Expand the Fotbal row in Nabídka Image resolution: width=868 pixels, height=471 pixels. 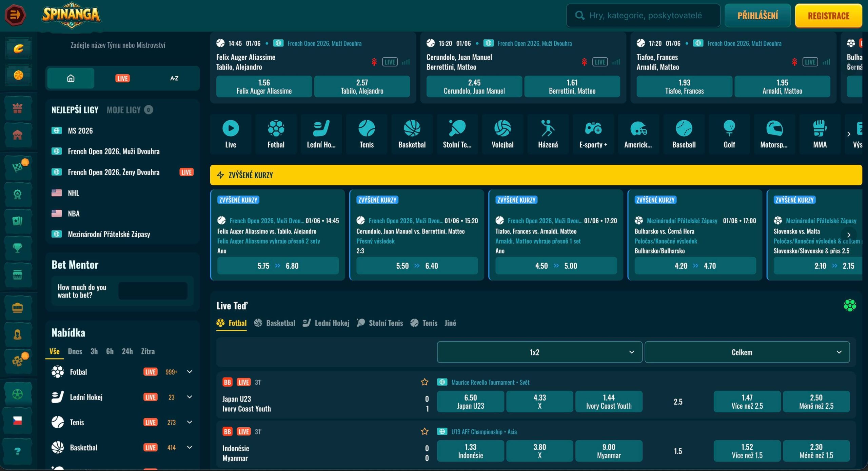(x=190, y=372)
